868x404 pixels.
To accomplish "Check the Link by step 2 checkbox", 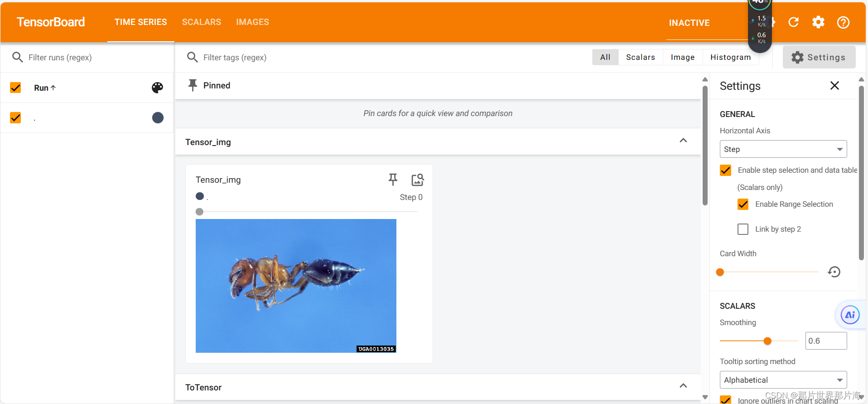I will click(743, 229).
